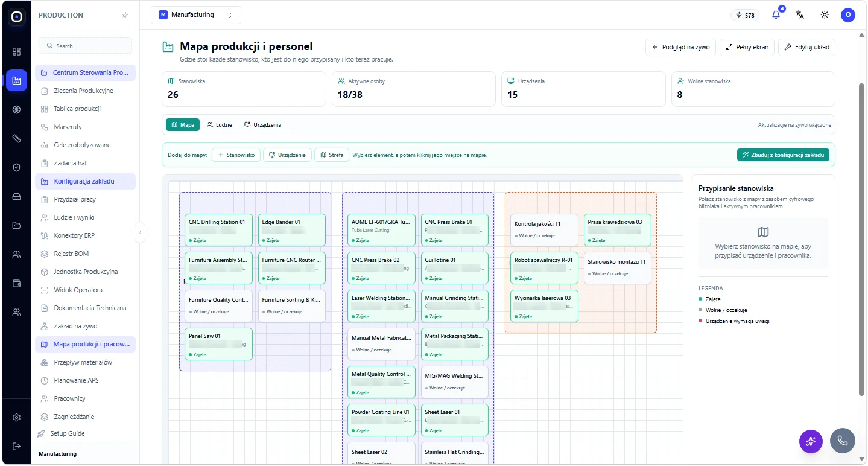
Task: Toggle the light/dark theme sun icon
Action: [x=825, y=15]
